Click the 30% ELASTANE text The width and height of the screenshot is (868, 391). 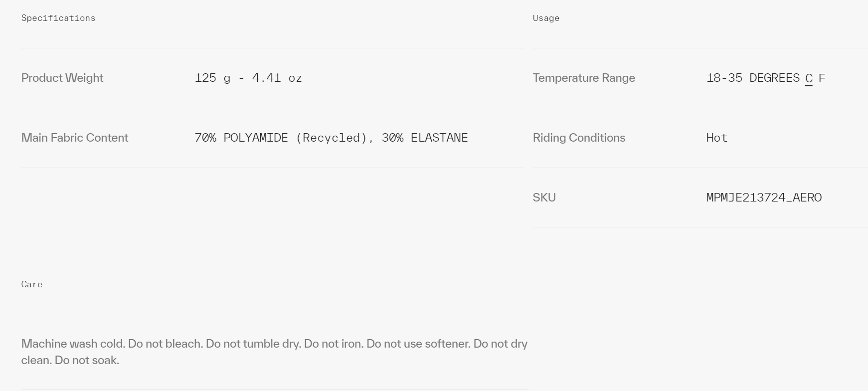tap(425, 138)
